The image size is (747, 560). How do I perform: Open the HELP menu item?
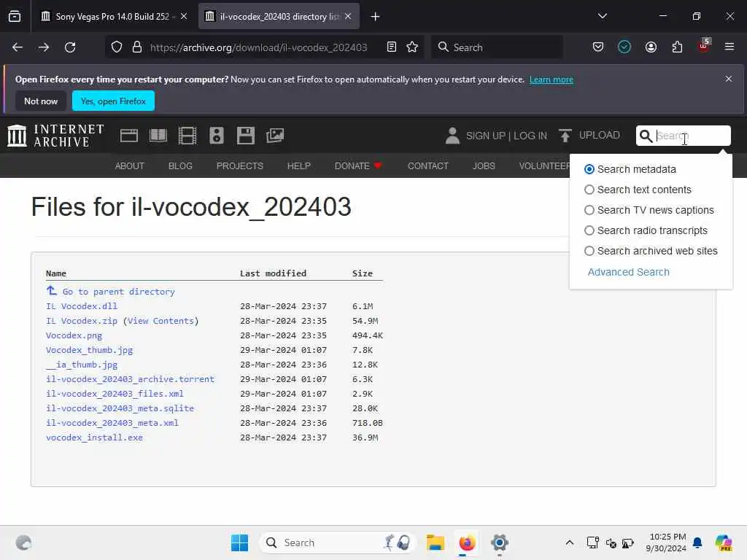click(298, 166)
